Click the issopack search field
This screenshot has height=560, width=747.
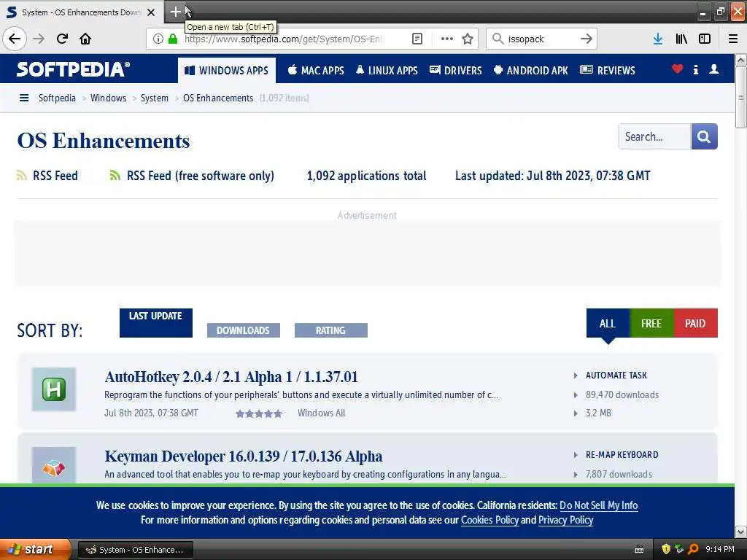pos(541,39)
